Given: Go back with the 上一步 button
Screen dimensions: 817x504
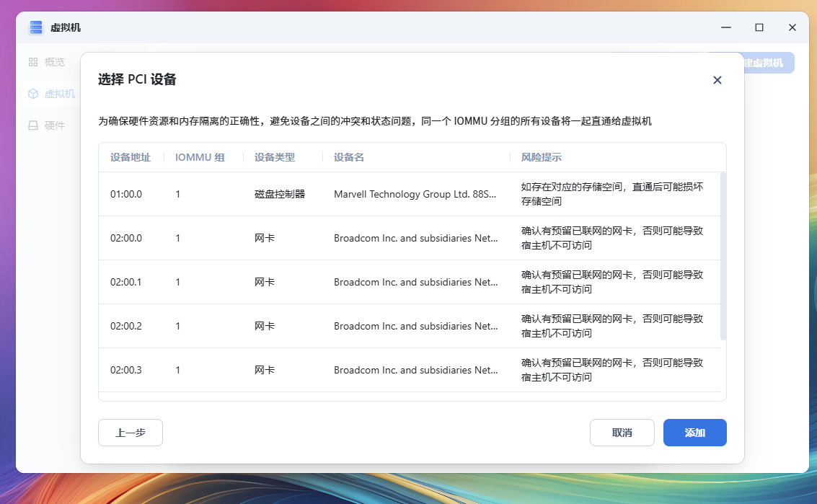Looking at the screenshot, I should click(x=131, y=433).
